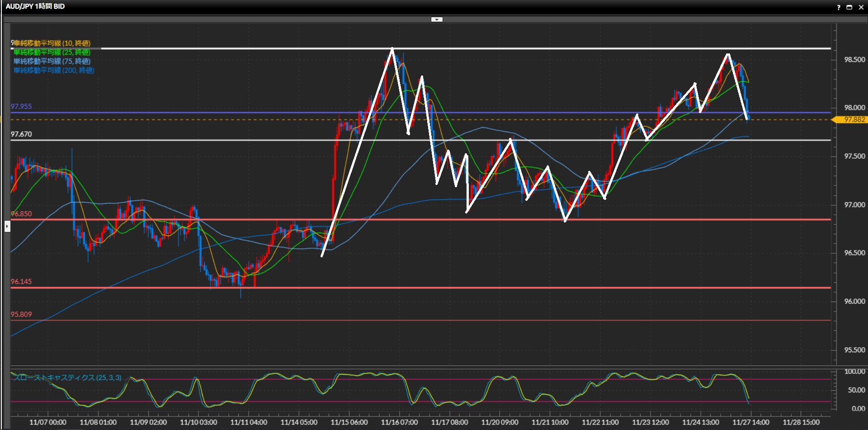Close the AUD/JPY chart window

tap(861, 7)
